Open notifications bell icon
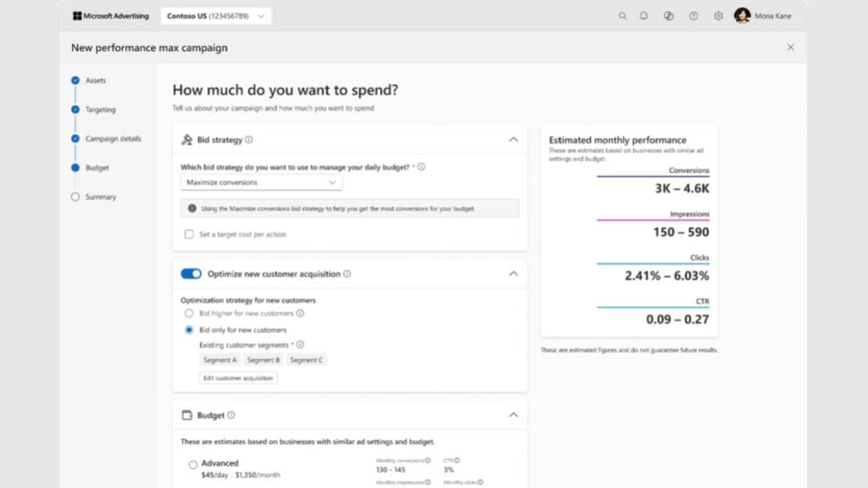Viewport: 868px width, 488px height. pos(645,15)
